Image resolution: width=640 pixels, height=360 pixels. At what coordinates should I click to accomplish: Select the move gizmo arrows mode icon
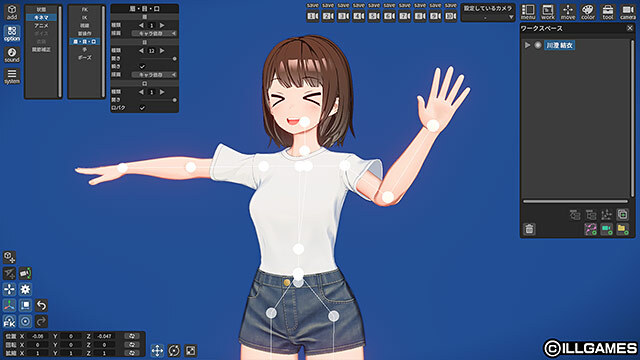point(157,351)
